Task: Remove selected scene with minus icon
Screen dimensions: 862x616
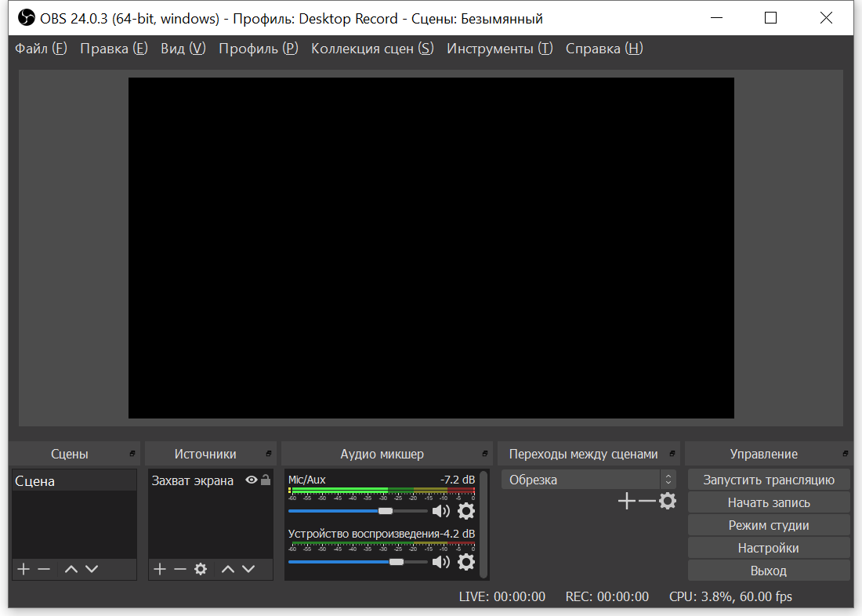Action: tap(44, 569)
